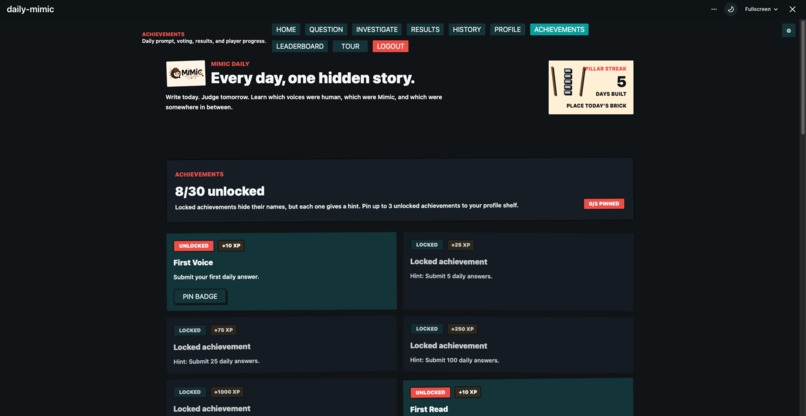Click the First Read achievement title

pos(429,410)
